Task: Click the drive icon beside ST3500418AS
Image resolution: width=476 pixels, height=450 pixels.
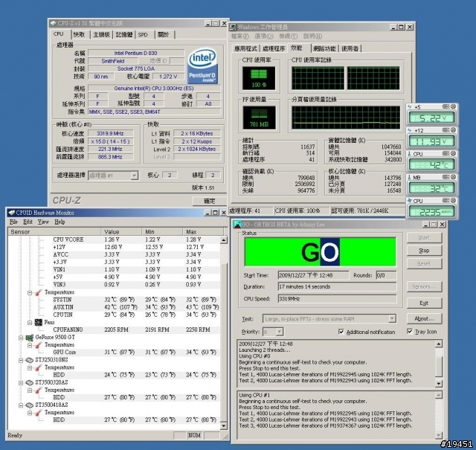Action: (30, 405)
